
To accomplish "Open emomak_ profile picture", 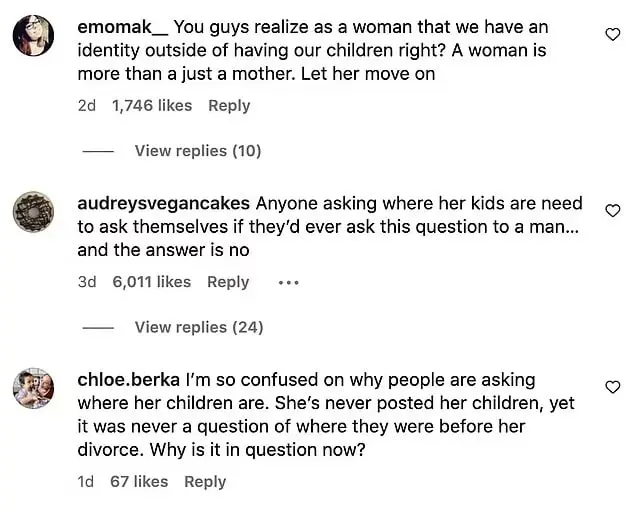I will [x=33, y=35].
